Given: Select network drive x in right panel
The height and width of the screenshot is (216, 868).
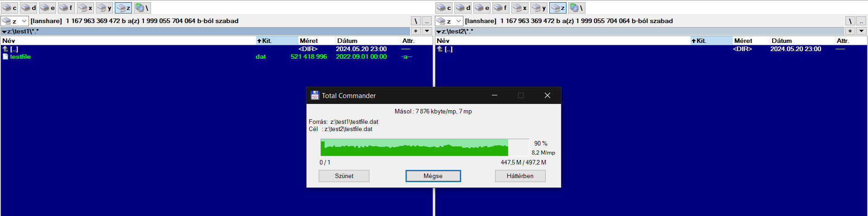Looking at the screenshot, I should [520, 8].
